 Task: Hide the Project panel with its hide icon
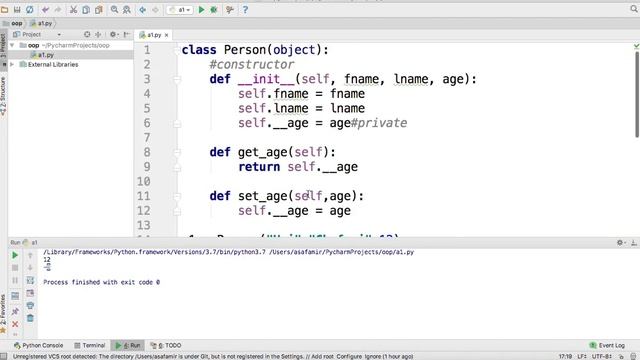point(127,34)
